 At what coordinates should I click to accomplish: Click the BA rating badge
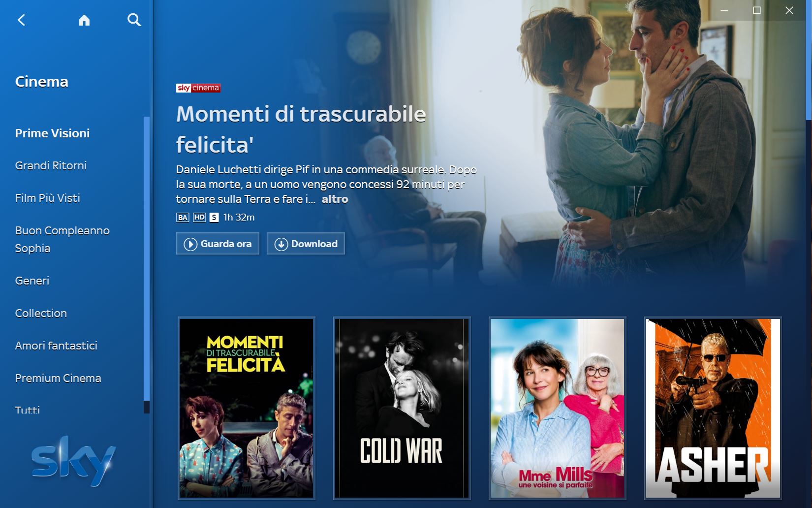coord(183,217)
